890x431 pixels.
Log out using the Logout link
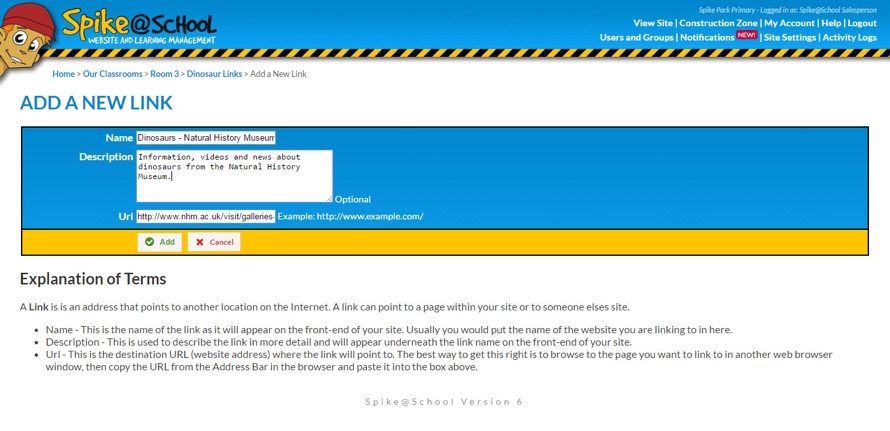862,23
